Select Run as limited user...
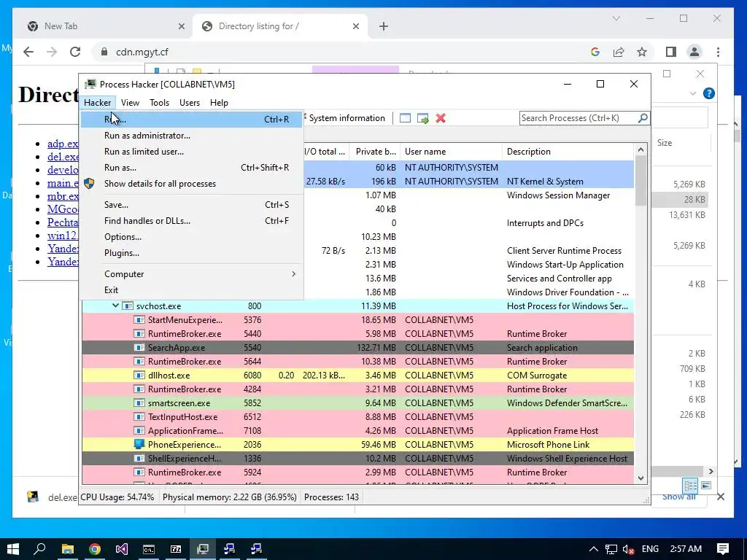 (x=191, y=152)
